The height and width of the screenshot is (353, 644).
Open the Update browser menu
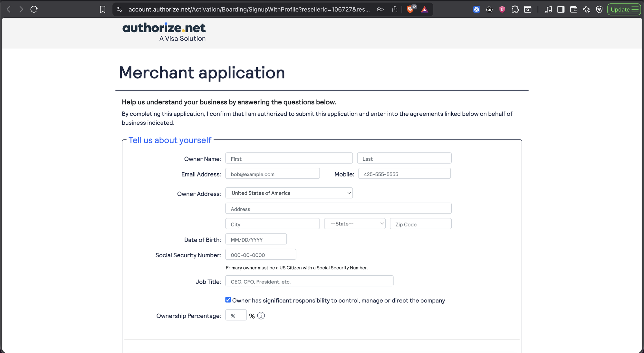624,9
